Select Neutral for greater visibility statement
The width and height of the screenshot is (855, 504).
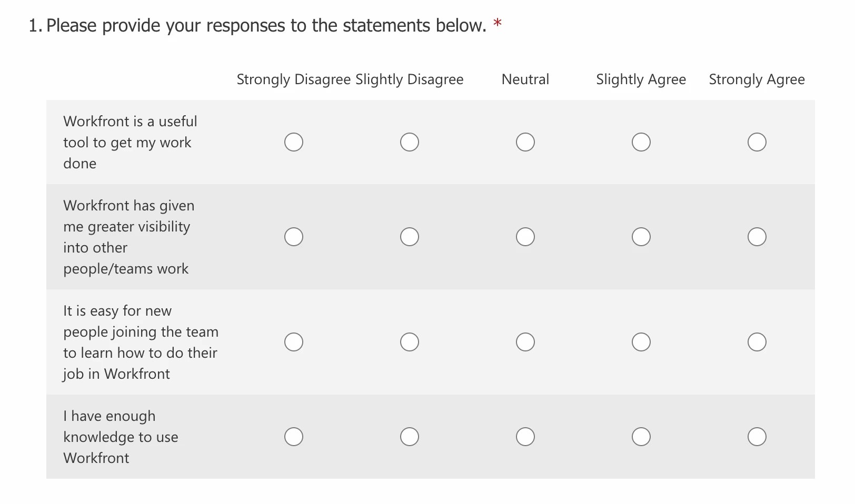[525, 237]
